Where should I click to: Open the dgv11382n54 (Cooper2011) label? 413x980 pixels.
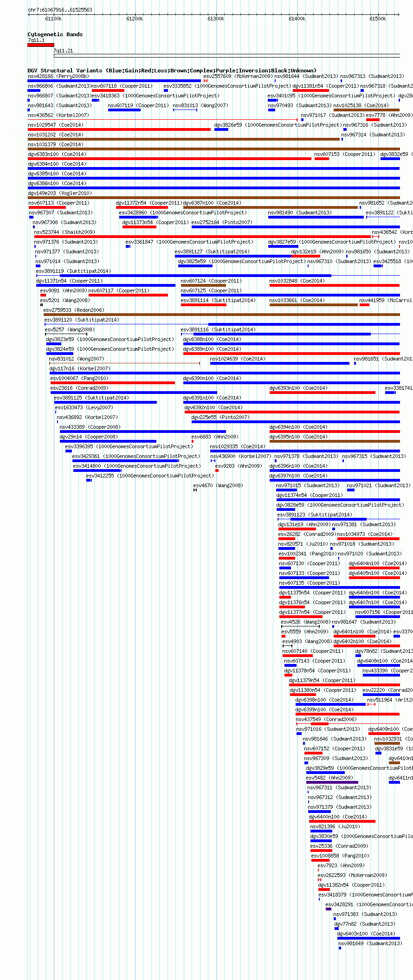click(x=351, y=885)
